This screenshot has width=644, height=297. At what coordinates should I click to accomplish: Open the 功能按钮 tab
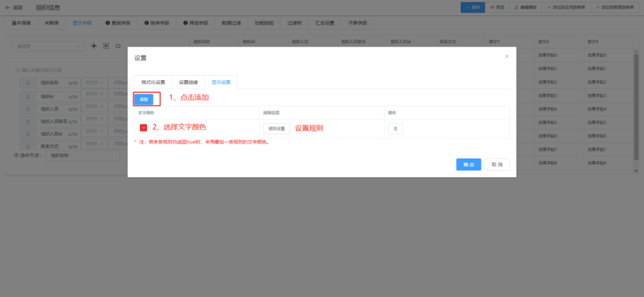pyautogui.click(x=264, y=23)
